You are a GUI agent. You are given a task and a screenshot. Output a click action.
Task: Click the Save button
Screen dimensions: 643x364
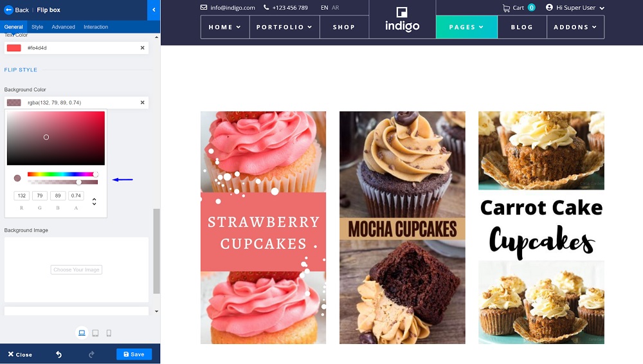134,354
